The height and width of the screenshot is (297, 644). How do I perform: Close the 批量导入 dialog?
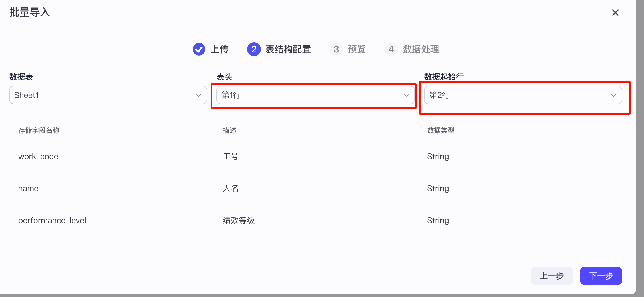(615, 13)
